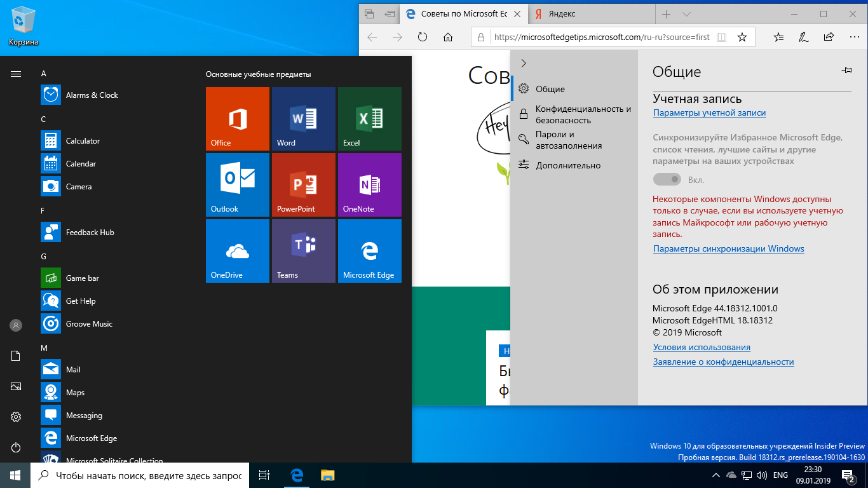Open Power options in Start menu
The width and height of the screenshot is (868, 488).
click(16, 447)
